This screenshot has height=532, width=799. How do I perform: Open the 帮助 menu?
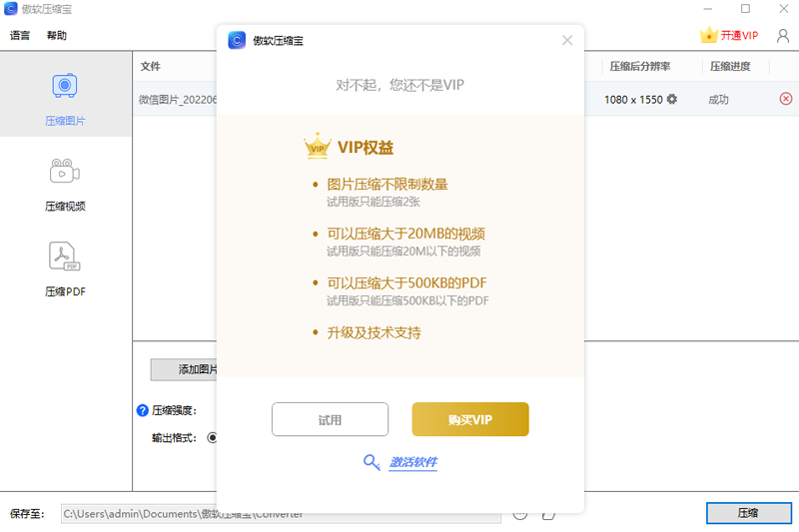point(57,36)
